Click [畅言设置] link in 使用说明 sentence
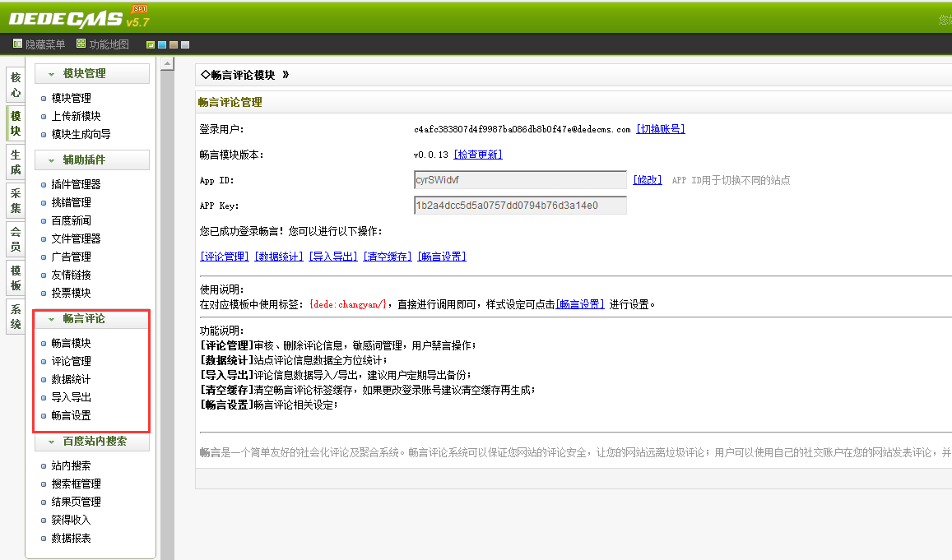Viewport: 952px width, 560px height. click(580, 304)
